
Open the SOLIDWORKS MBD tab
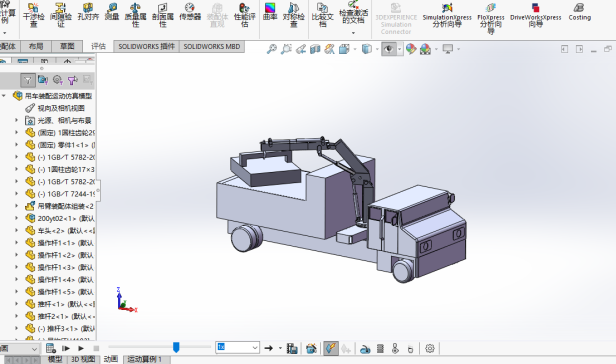(212, 46)
